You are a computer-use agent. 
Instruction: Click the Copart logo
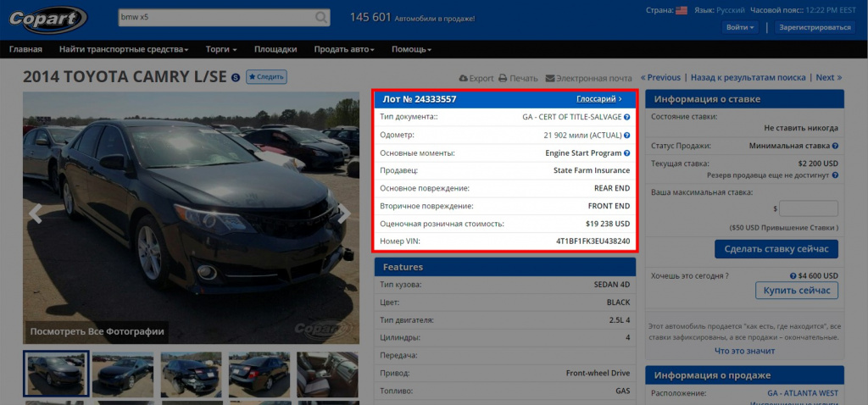tap(47, 20)
